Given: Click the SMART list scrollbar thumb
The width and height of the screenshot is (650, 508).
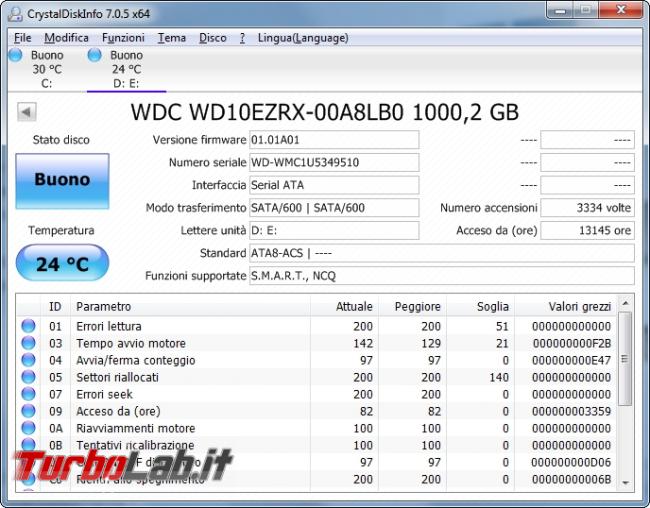Looking at the screenshot, I should (x=625, y=358).
